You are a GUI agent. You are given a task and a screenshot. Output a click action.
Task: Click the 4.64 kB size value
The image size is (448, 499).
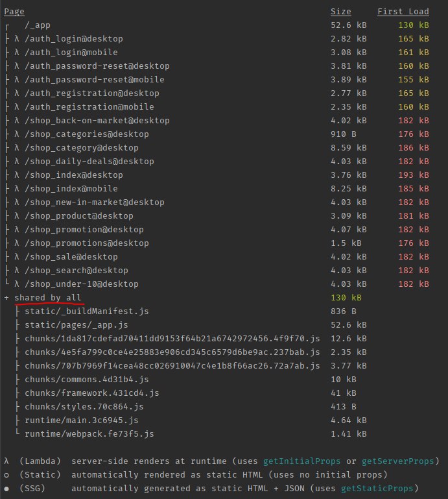coord(348,420)
